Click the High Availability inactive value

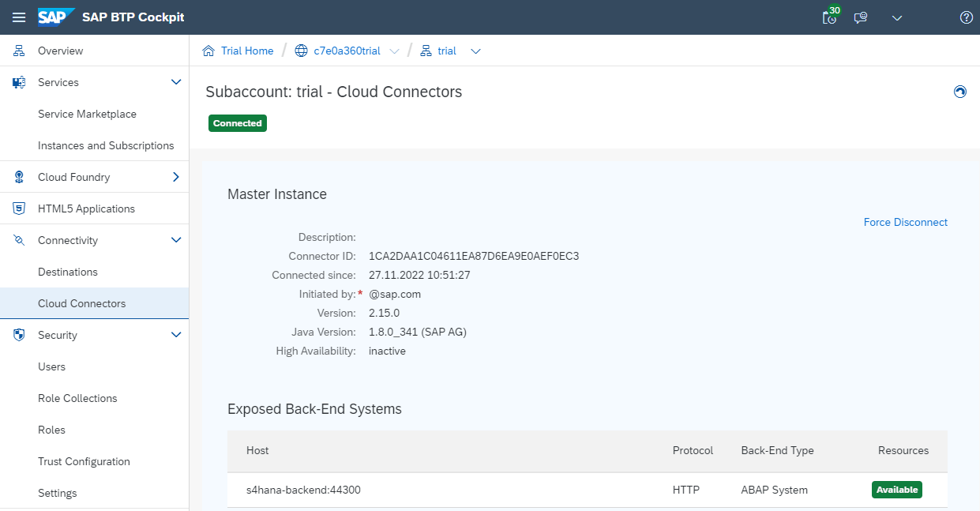pyautogui.click(x=387, y=351)
